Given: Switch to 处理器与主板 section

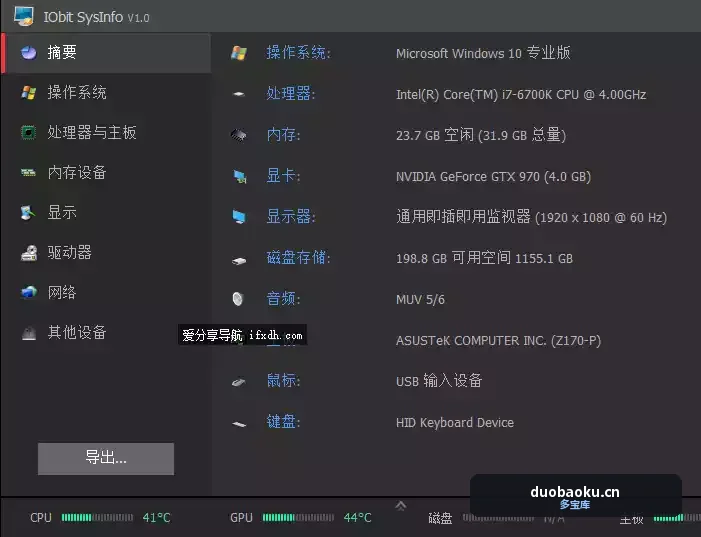Looking at the screenshot, I should click(106, 132).
